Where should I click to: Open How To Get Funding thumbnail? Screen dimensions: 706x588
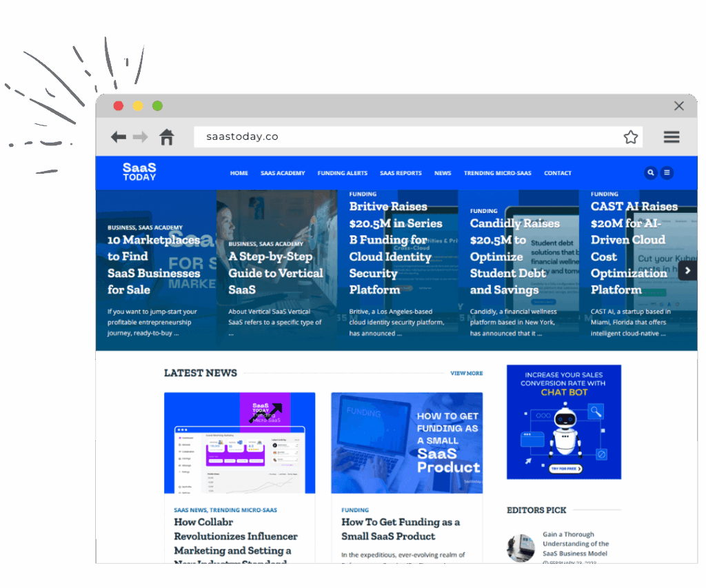tap(407, 443)
